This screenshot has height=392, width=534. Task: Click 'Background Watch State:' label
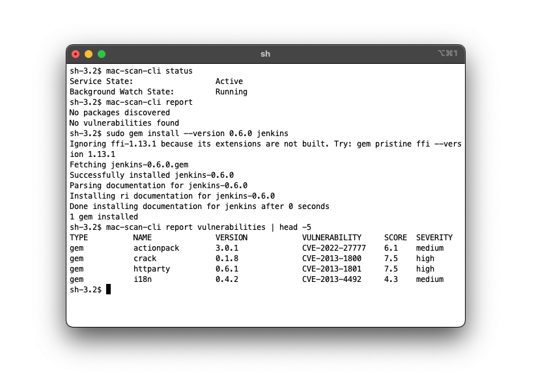(122, 92)
